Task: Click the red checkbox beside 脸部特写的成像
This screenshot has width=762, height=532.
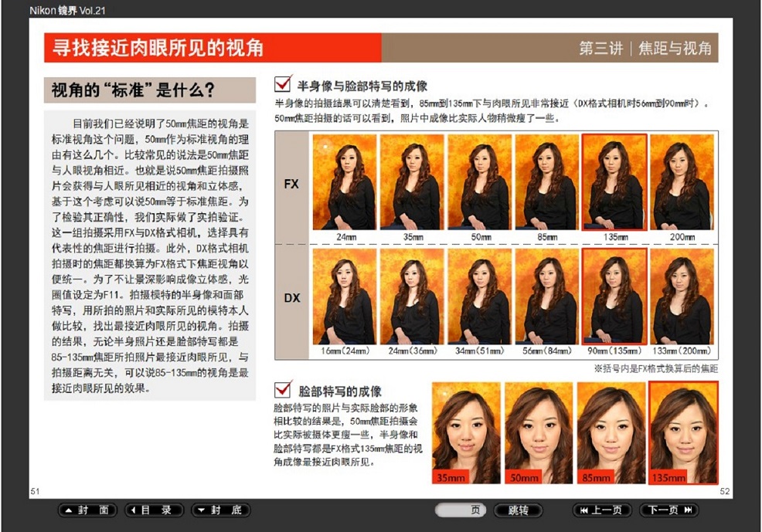Action: click(283, 390)
